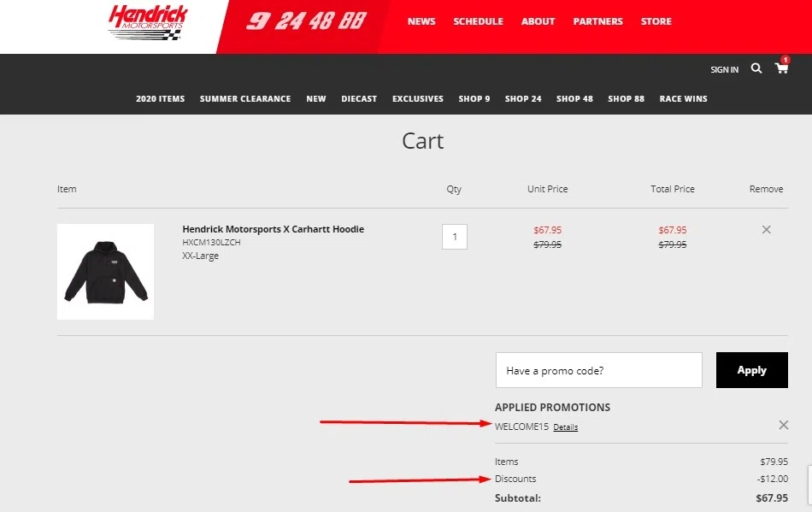Click the APPLIED PROMOTIONS heading
This screenshot has height=512, width=812.
[x=552, y=408]
